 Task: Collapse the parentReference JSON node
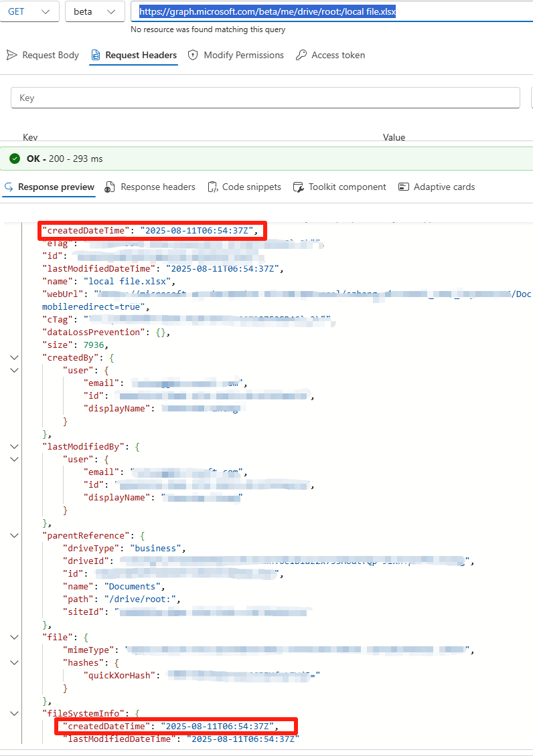click(15, 536)
